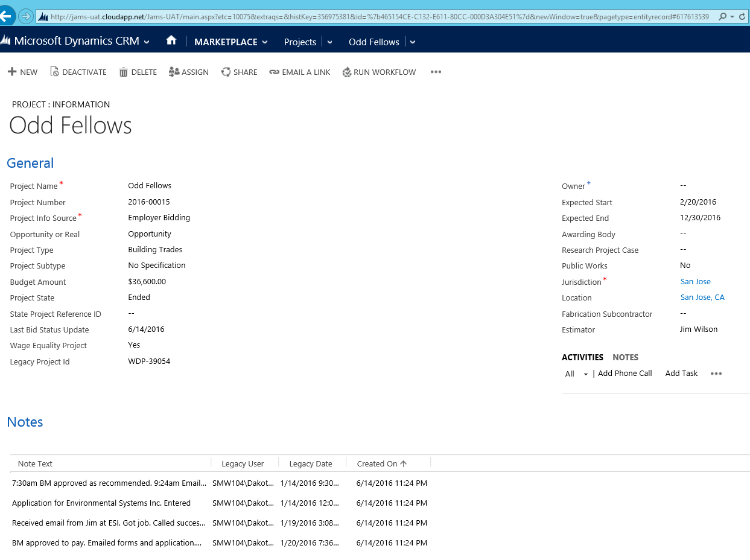Open the address bar history dropdown arrow

[x=732, y=17]
